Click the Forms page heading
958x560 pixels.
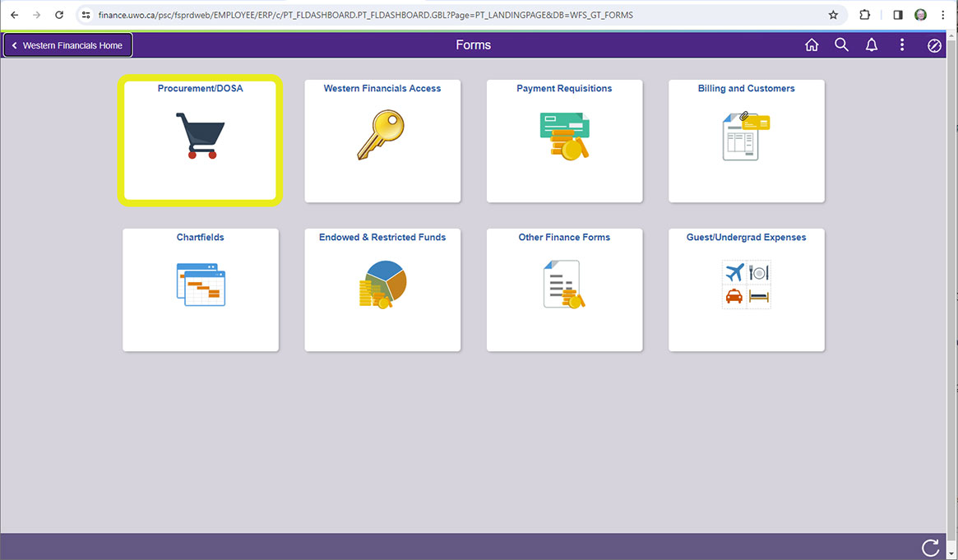pos(474,45)
